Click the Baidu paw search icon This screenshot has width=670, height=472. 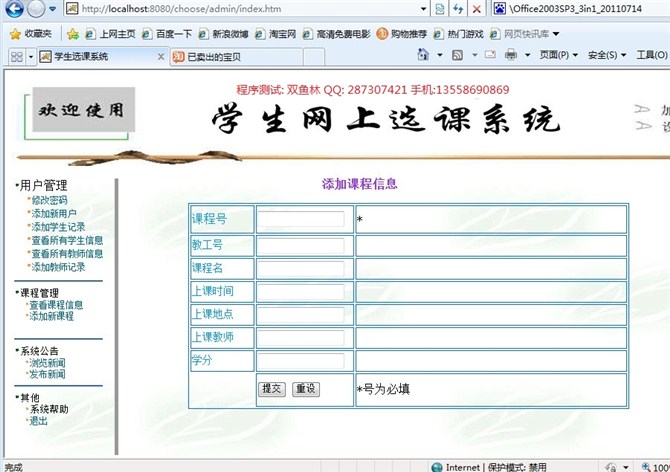point(499,9)
